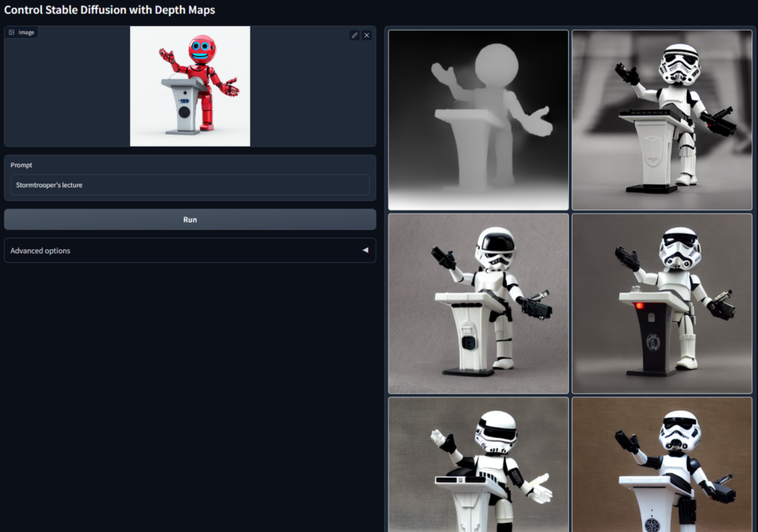Open the stormtrooper result with the black podium

tap(663, 303)
